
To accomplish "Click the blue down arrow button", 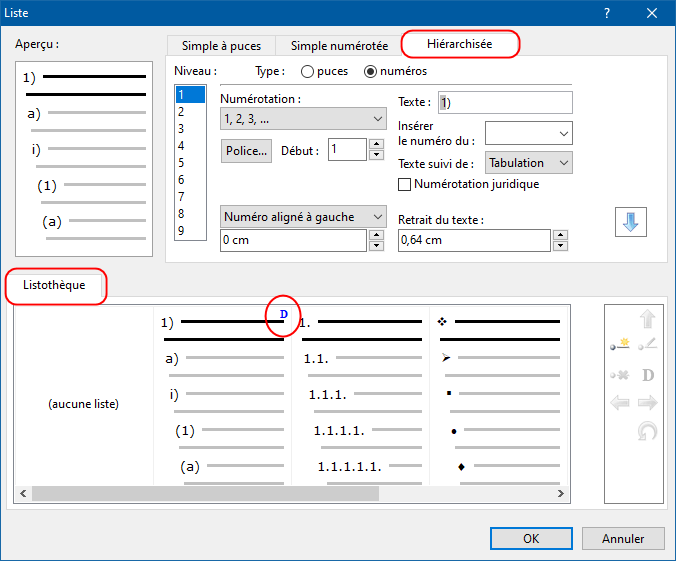I will [630, 222].
